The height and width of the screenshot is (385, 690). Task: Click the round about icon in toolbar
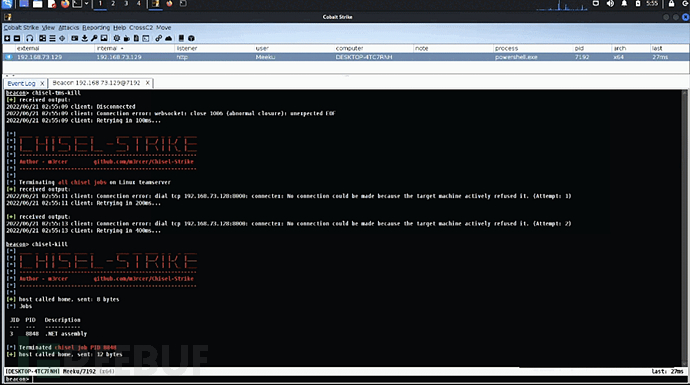tap(191, 38)
